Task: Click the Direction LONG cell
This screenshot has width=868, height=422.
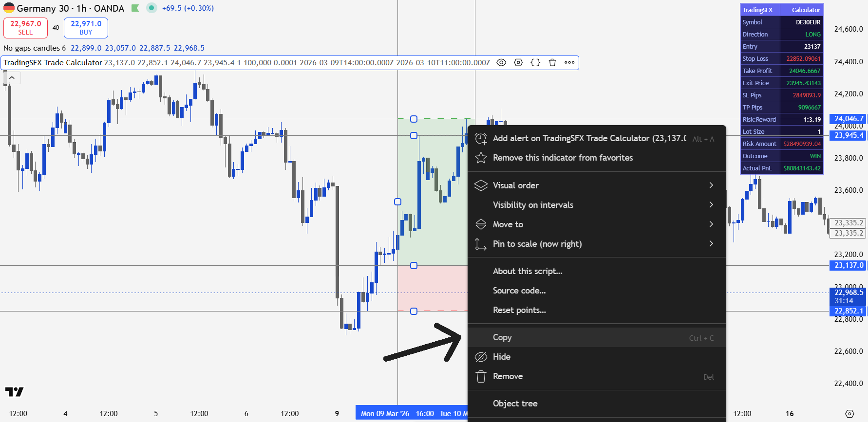Action: click(x=802, y=35)
